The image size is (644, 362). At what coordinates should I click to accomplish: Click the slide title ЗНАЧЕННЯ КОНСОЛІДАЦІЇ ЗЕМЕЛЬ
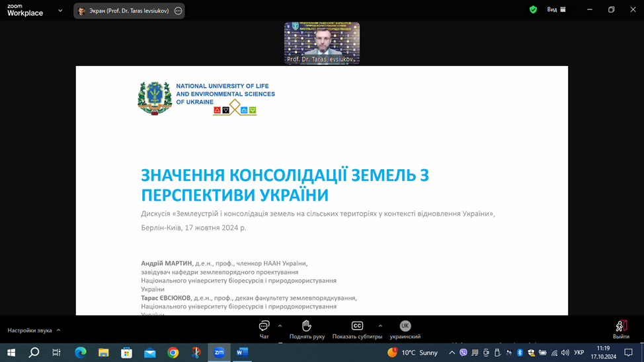[x=284, y=185]
